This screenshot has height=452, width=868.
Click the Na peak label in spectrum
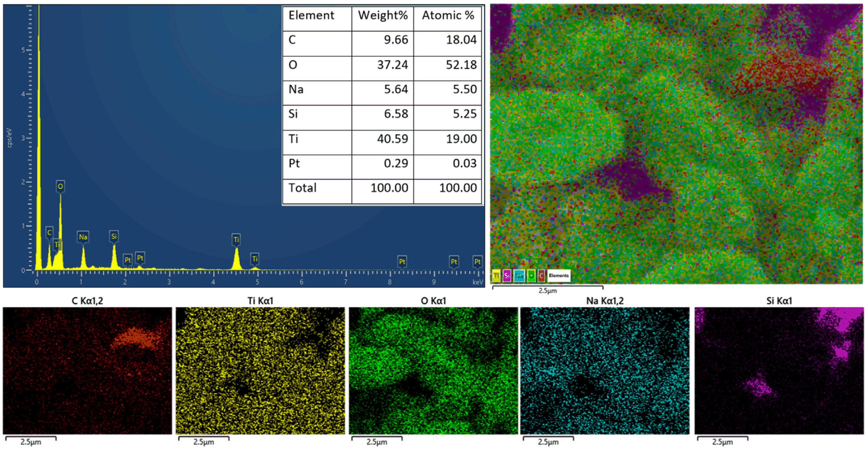(x=83, y=237)
